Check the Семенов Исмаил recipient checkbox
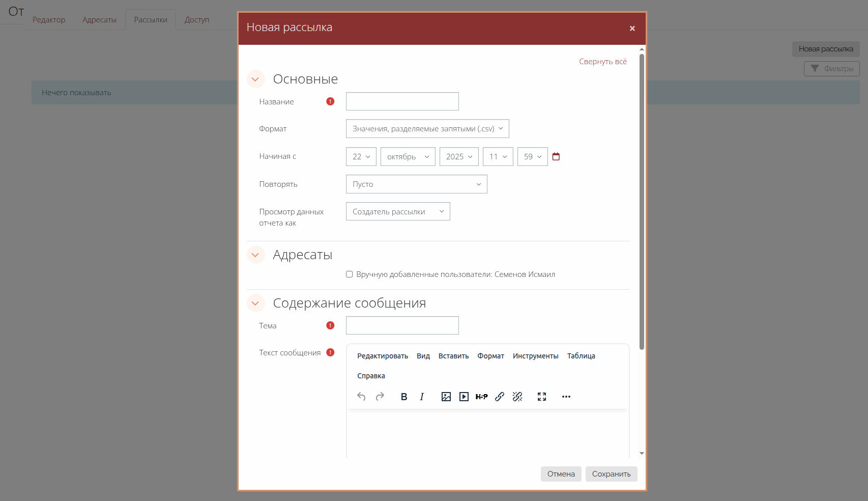 pyautogui.click(x=350, y=274)
